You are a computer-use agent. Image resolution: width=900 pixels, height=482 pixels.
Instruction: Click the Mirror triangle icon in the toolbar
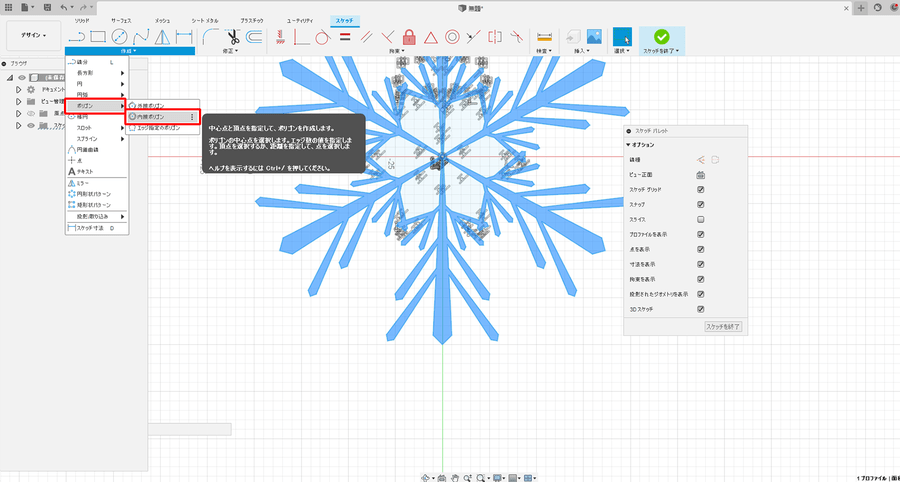163,37
